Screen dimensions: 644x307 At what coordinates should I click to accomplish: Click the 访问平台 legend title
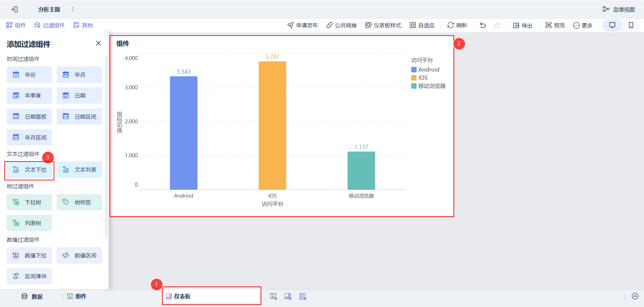point(422,60)
